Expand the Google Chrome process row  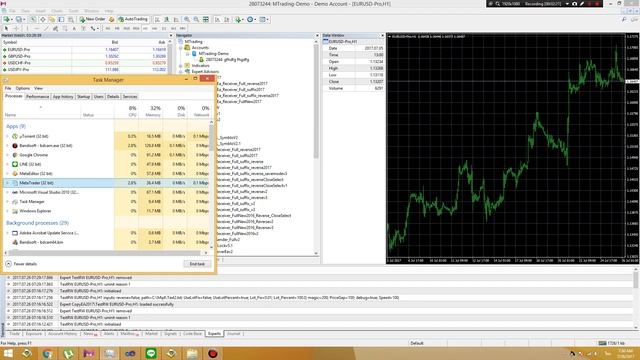point(7,155)
